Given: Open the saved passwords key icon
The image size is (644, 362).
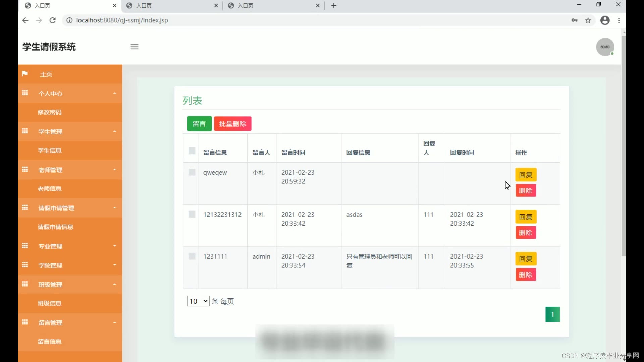Looking at the screenshot, I should point(574,20).
